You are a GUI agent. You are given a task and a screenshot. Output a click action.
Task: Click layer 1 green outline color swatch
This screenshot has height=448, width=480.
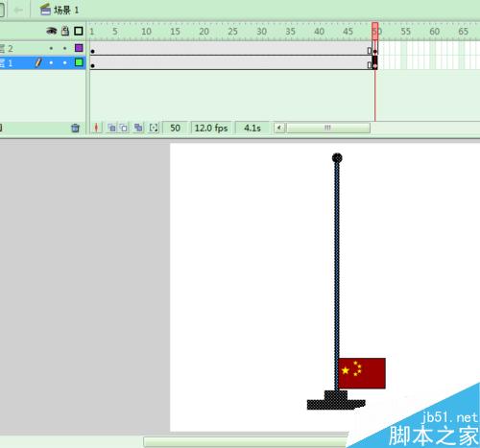coord(79,62)
